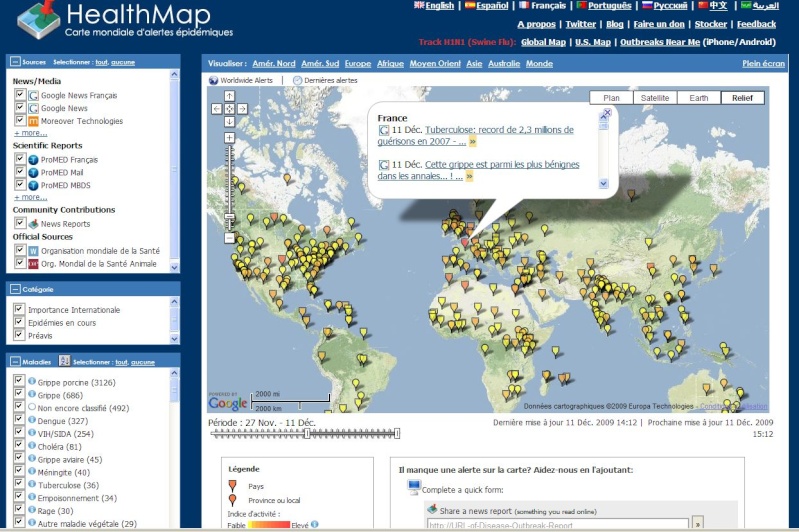Select the Relief map type
Image resolution: width=799 pixels, height=532 pixels.
[742, 98]
